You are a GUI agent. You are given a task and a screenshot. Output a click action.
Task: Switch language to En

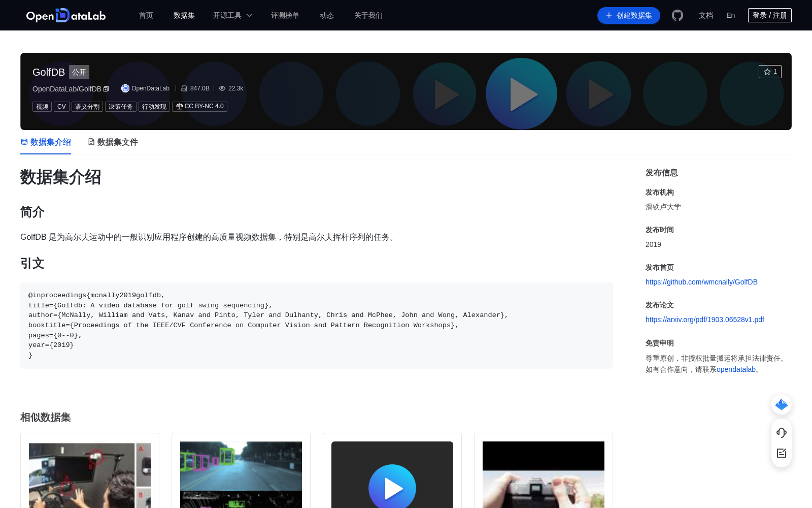pyautogui.click(x=731, y=15)
